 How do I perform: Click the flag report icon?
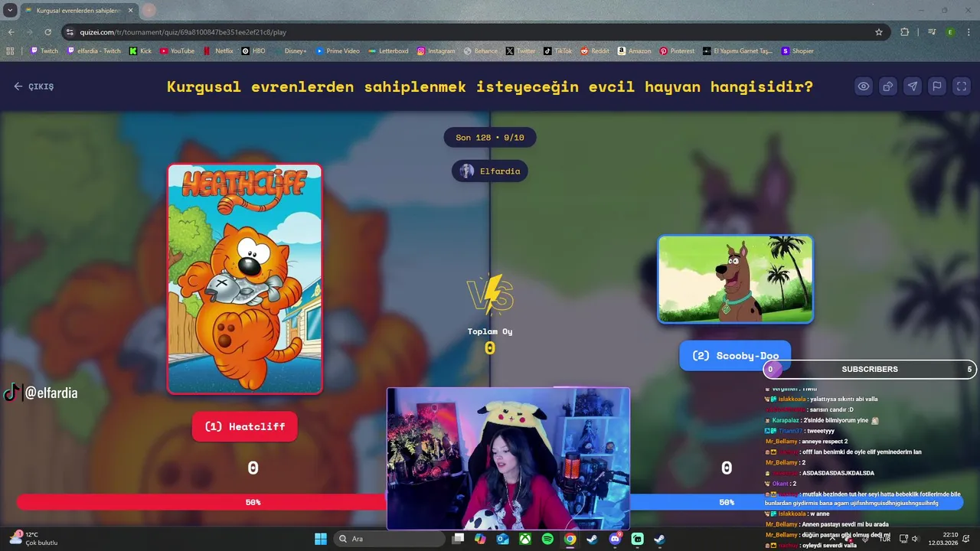[x=937, y=86]
